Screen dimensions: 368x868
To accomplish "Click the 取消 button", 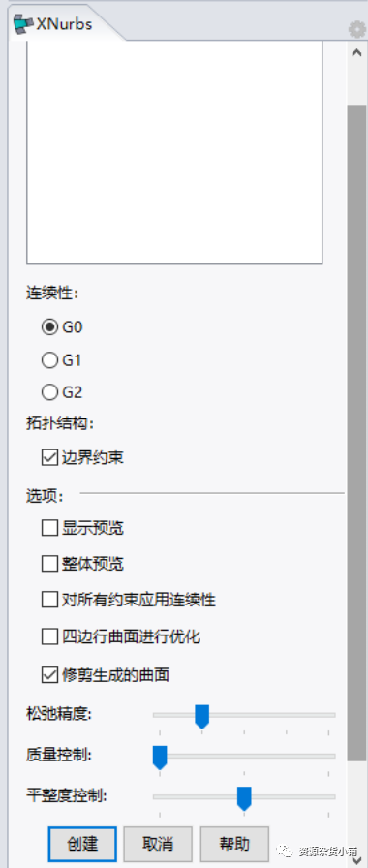I will [x=158, y=844].
